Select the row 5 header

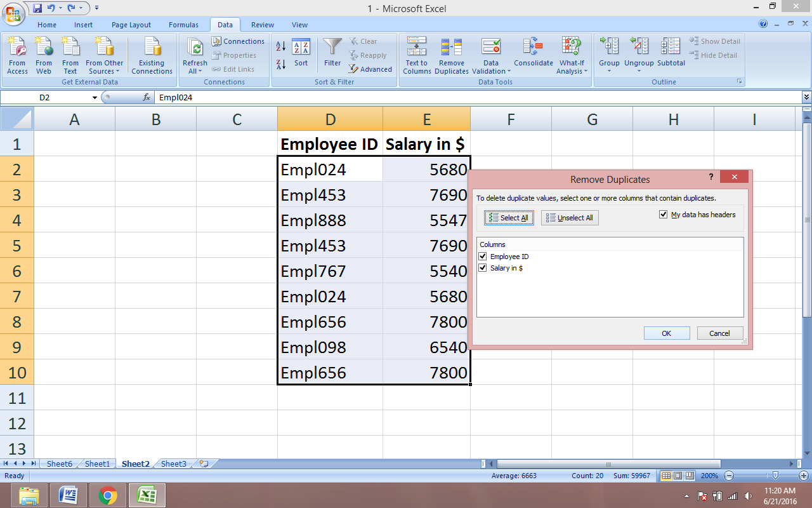(16, 245)
